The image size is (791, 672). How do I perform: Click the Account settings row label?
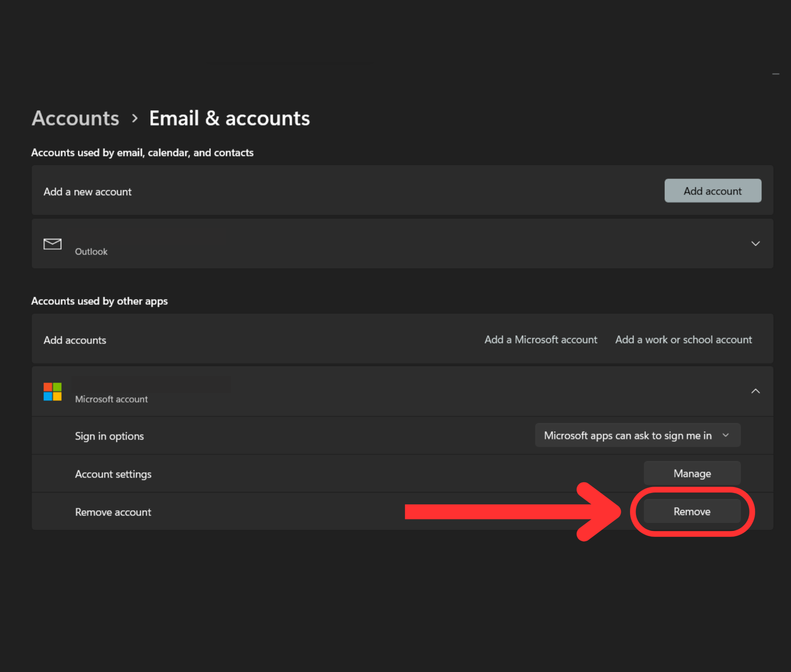113,474
